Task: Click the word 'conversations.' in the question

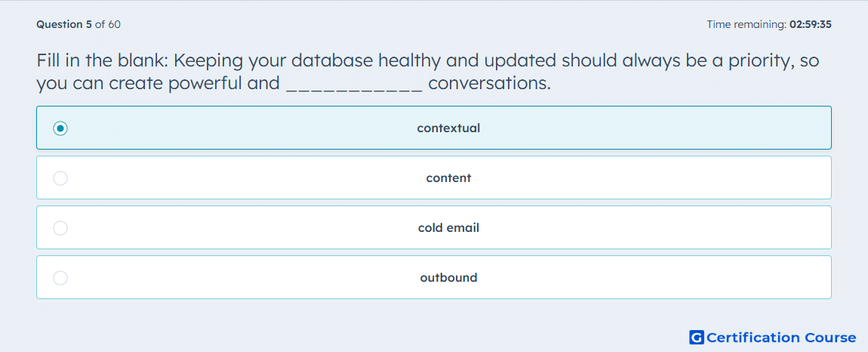Action: [x=490, y=84]
